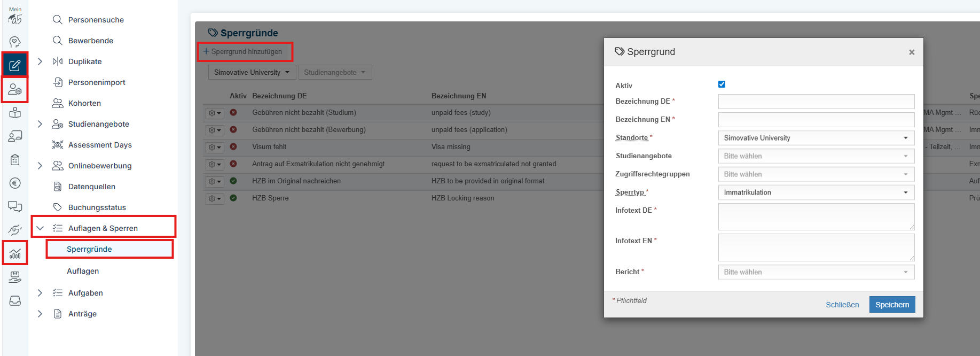Click the Schließen link
Screen dimensions: 980x356
coord(842,305)
